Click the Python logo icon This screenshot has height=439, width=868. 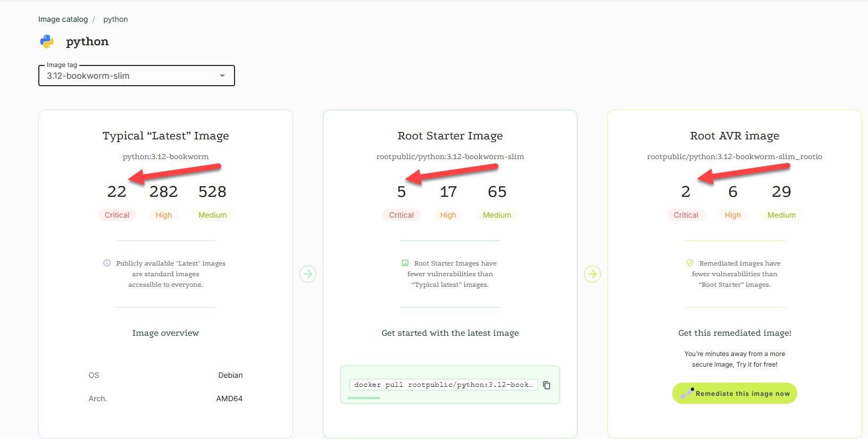coord(47,42)
